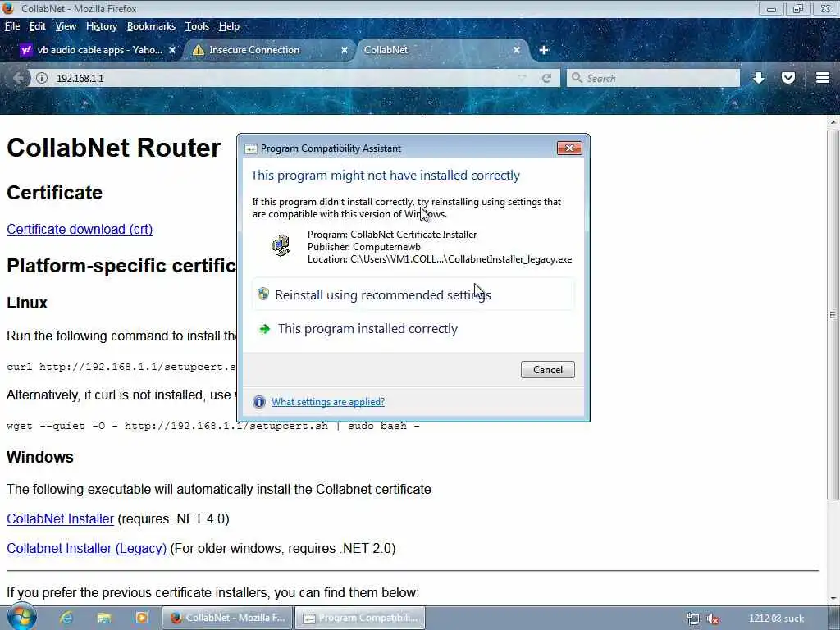
Task: Open the File menu
Action: [12, 26]
